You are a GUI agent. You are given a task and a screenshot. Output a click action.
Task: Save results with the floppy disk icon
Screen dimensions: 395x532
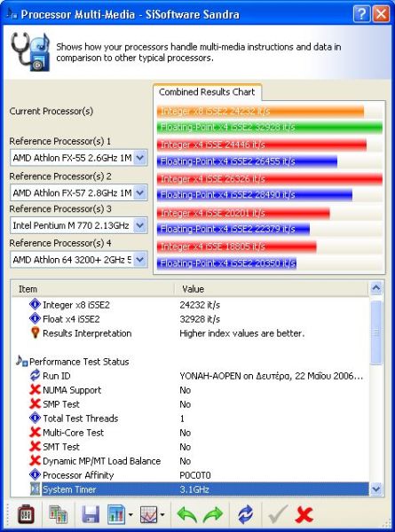coord(91,514)
